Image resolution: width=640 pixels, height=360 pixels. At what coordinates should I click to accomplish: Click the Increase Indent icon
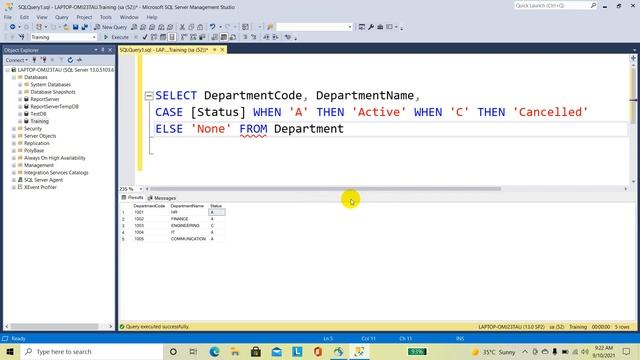click(276, 37)
